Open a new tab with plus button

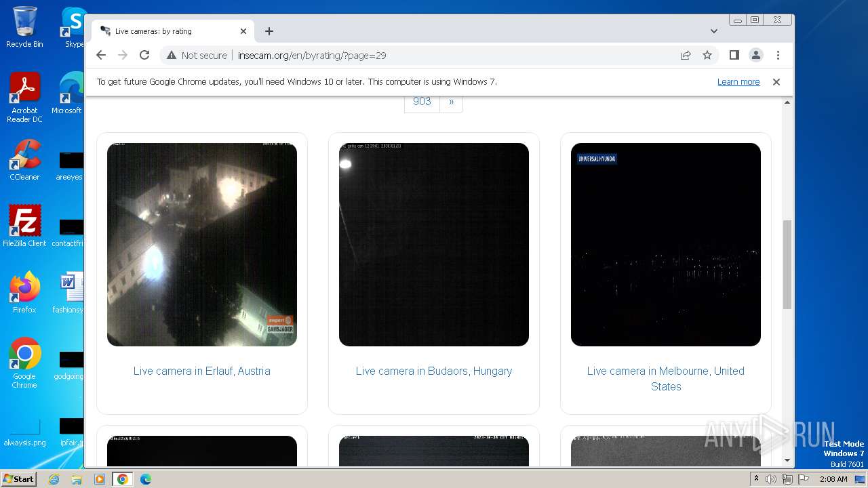(269, 31)
